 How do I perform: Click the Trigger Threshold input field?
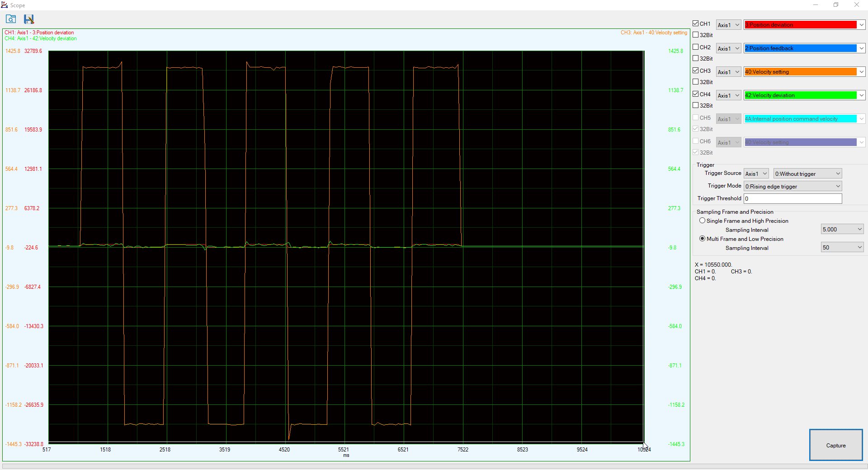pos(793,198)
